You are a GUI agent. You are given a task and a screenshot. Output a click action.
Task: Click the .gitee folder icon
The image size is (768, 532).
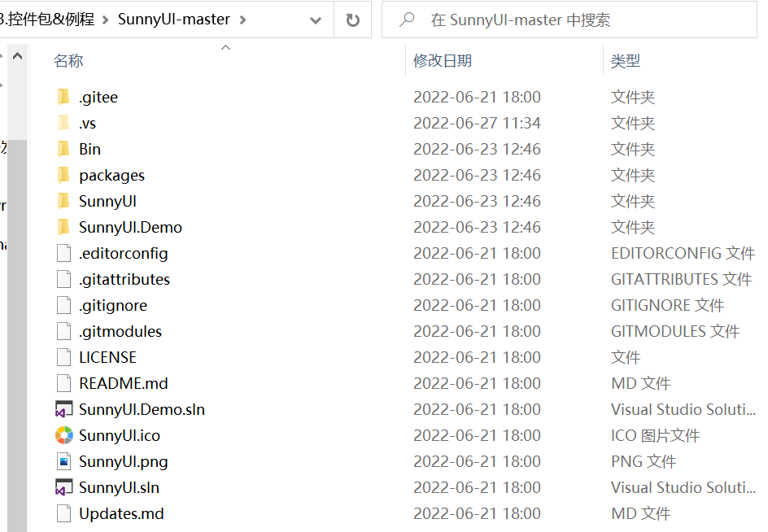coord(63,97)
